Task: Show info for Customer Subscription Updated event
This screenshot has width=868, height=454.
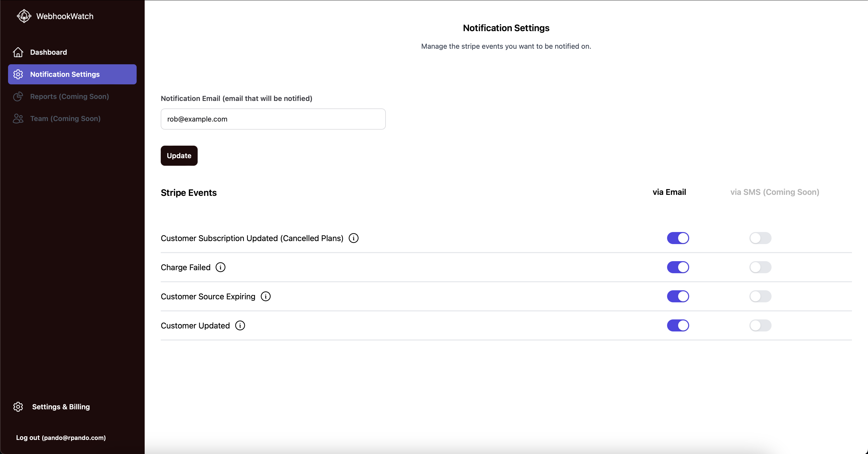Action: pyautogui.click(x=353, y=238)
